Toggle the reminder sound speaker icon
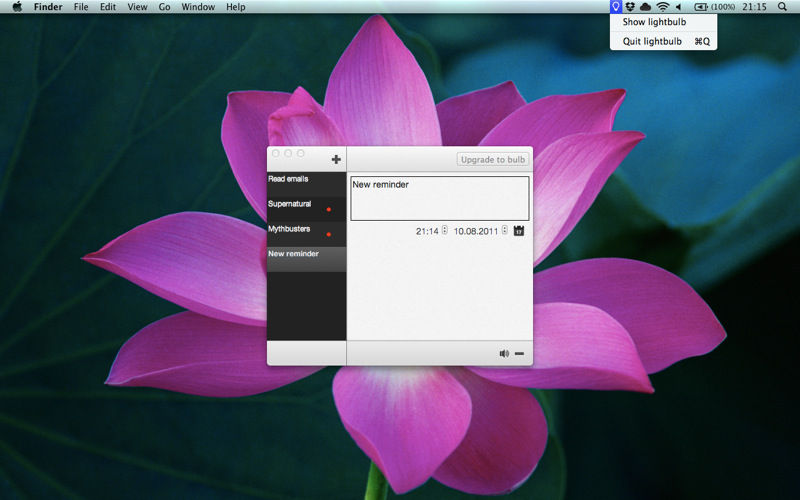The height and width of the screenshot is (500, 800). click(x=504, y=354)
